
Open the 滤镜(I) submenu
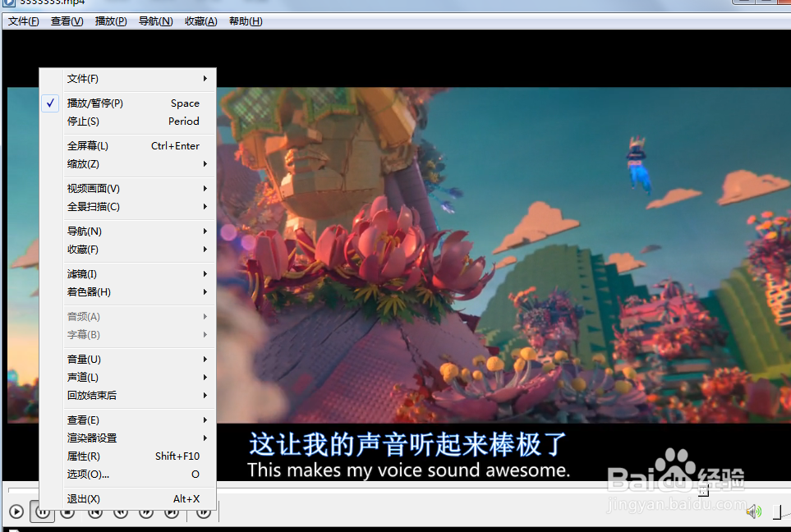(82, 273)
